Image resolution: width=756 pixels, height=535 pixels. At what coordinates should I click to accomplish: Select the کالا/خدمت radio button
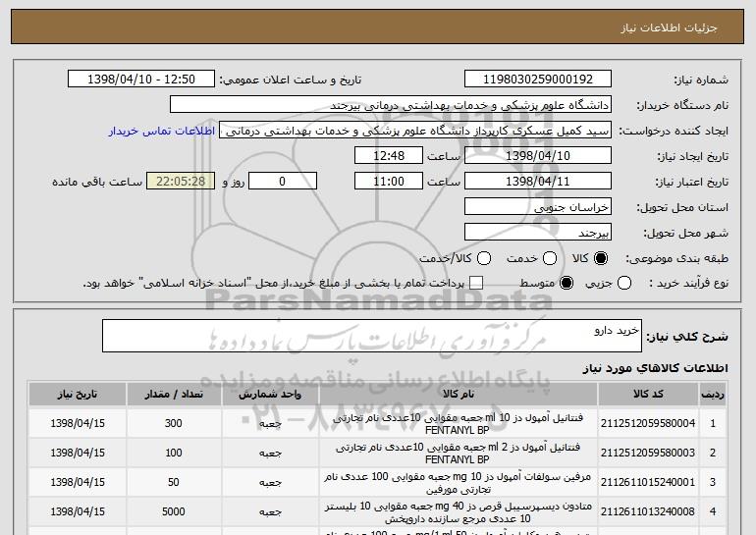(x=484, y=259)
